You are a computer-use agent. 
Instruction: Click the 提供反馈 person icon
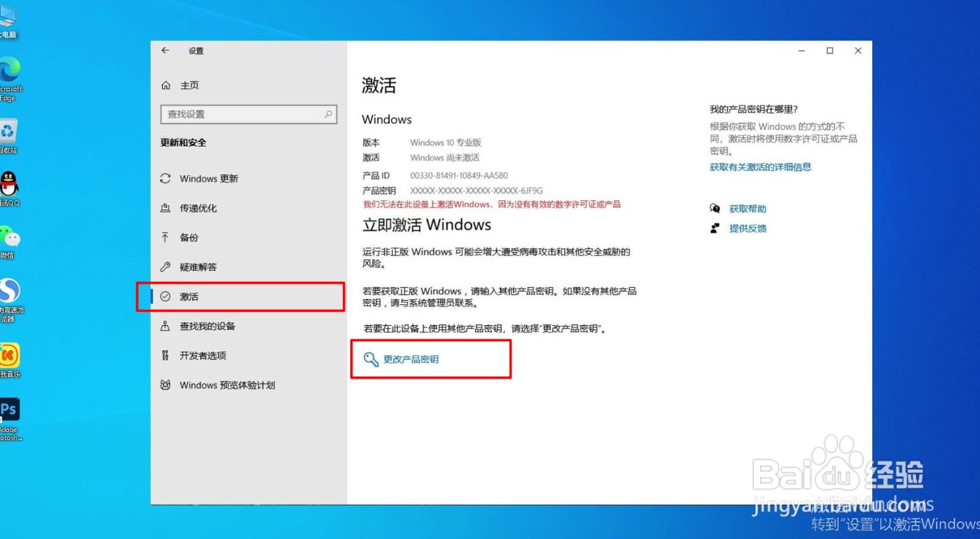715,228
